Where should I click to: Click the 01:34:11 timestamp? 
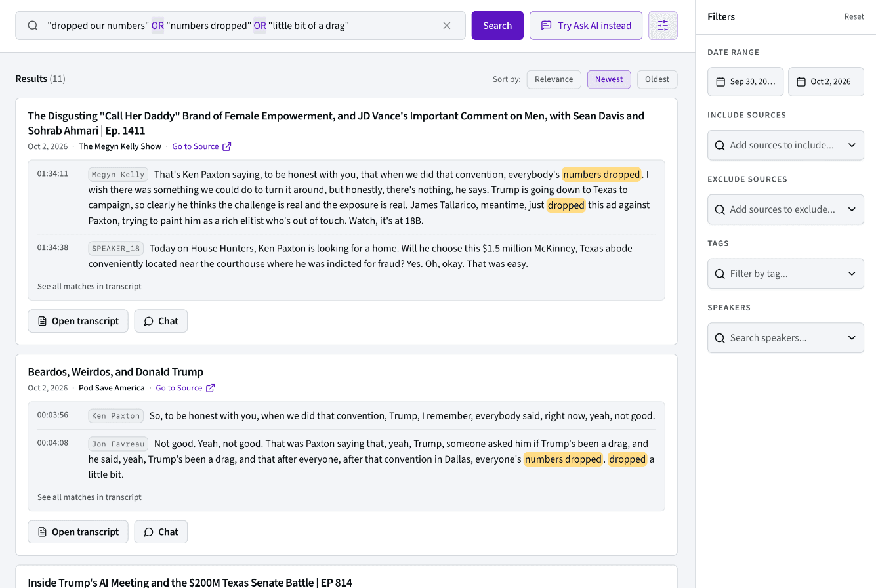pyautogui.click(x=52, y=174)
